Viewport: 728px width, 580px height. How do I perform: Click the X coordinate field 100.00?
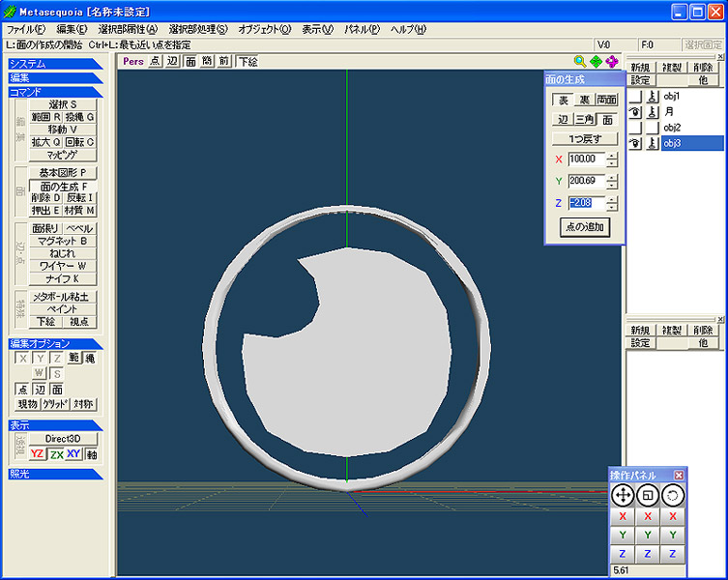click(x=587, y=159)
